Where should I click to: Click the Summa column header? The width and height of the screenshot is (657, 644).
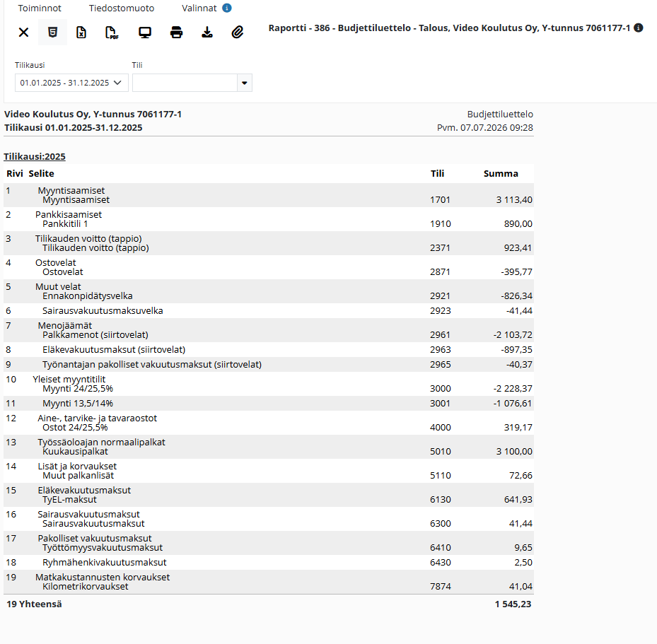pyautogui.click(x=501, y=173)
